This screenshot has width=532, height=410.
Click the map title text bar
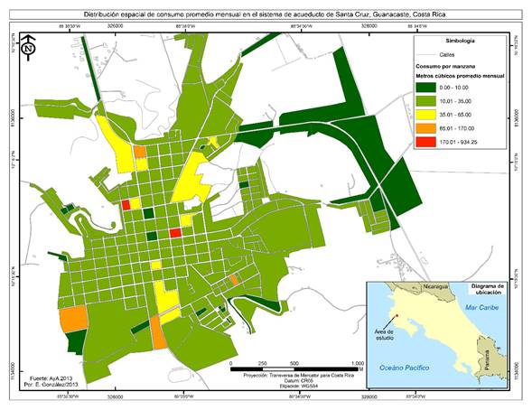266,14
